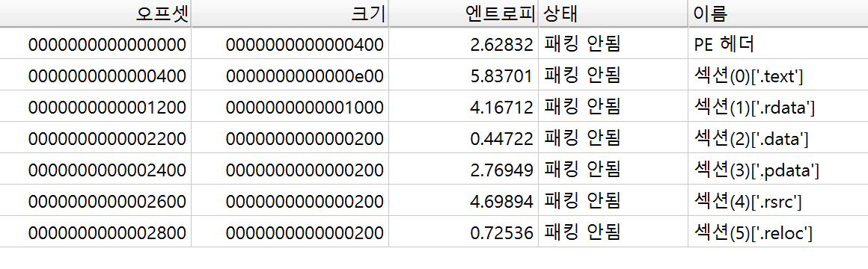Viewport: 868px width, 269px height.
Task: Click offset value 0000000000002600
Action: coord(107,202)
